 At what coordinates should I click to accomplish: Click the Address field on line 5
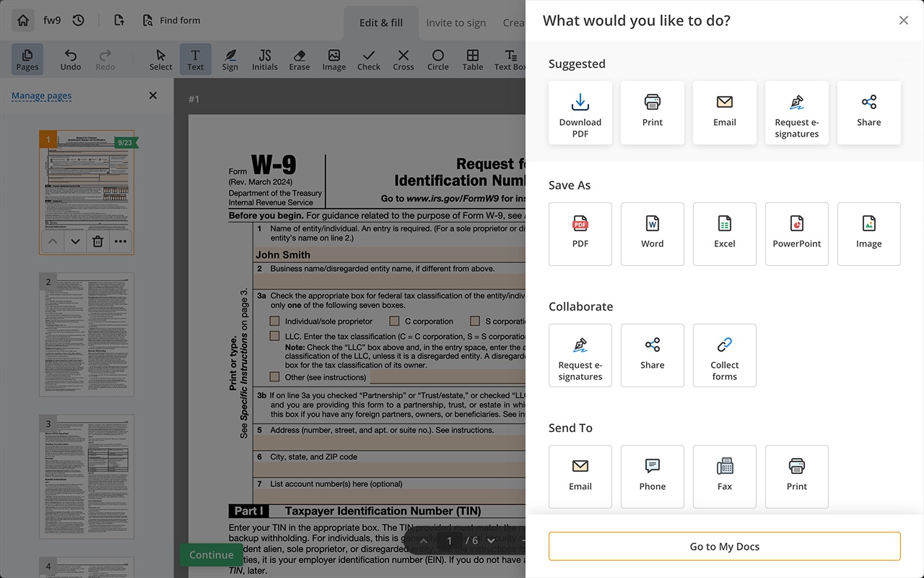[390, 443]
